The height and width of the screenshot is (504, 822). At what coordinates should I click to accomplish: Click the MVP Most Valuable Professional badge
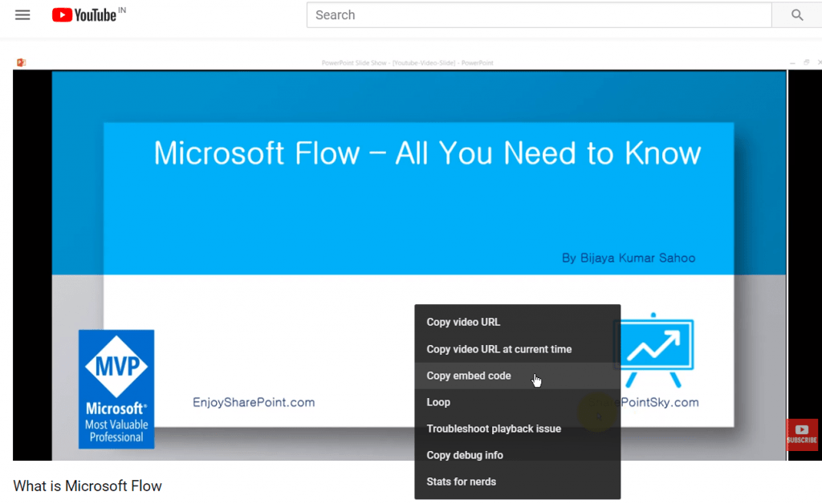coord(116,389)
